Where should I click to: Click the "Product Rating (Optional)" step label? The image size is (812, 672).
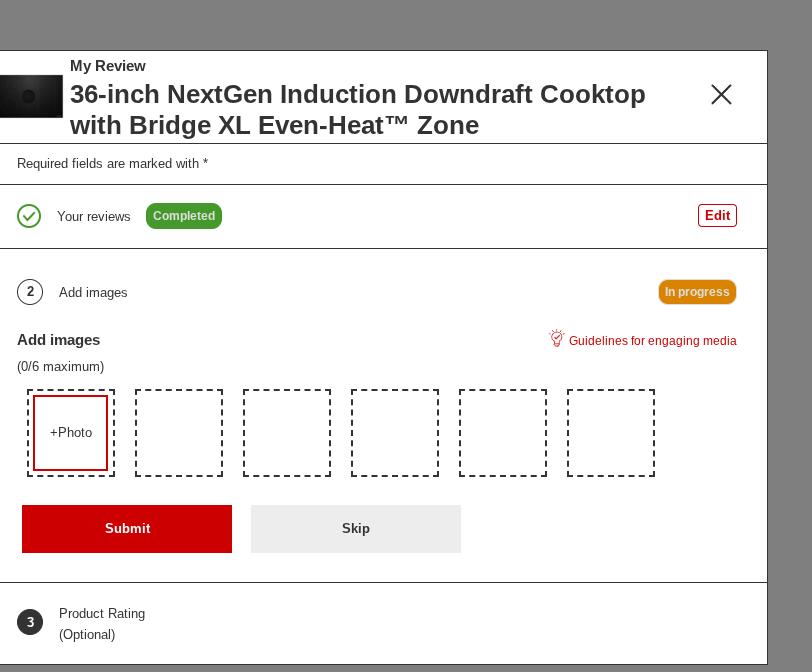point(102,624)
